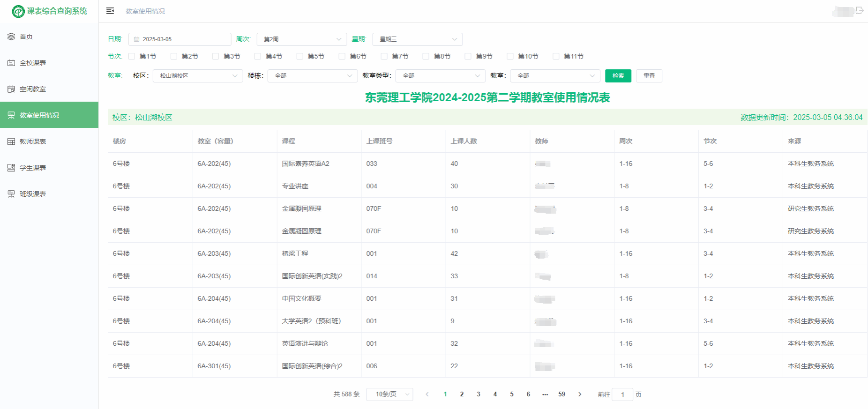868x409 pixels.
Task: Check the 第7节 checkbox
Action: click(384, 56)
